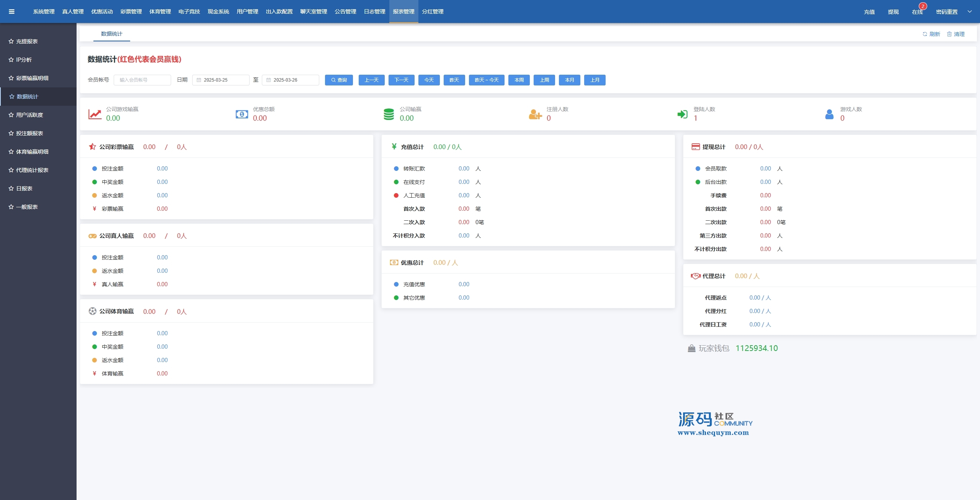Expand the top-right account dropdown chevron

tap(970, 11)
